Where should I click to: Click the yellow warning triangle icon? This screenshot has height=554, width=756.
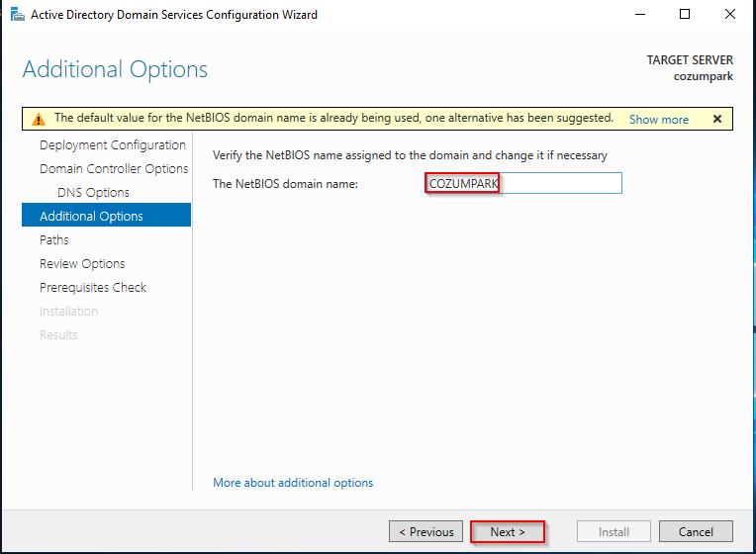tap(39, 119)
